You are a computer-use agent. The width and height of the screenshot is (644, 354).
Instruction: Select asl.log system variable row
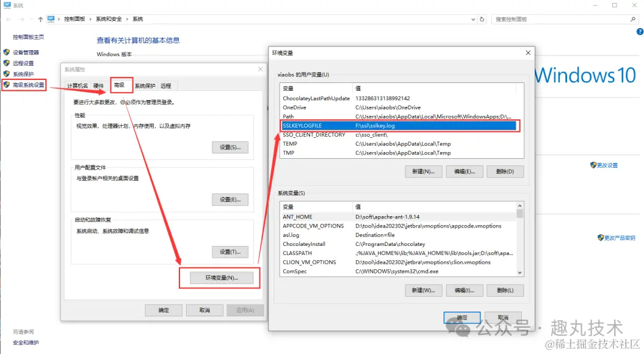click(x=398, y=235)
